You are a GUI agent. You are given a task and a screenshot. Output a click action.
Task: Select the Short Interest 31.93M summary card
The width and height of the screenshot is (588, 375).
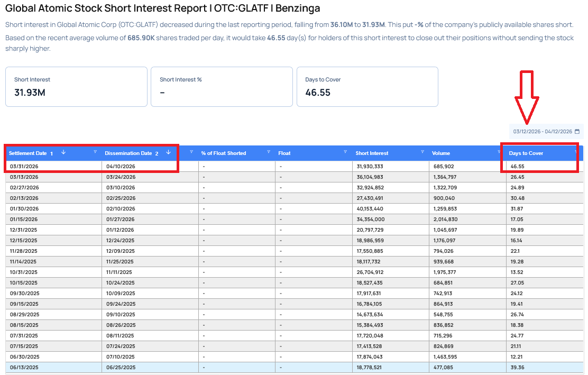pos(76,87)
